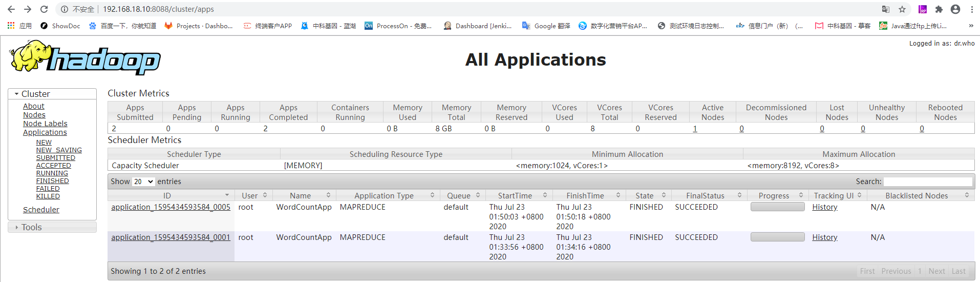Screen dimensions: 980x282
Task: Open application_1595434593584_0005 details
Action: [171, 207]
